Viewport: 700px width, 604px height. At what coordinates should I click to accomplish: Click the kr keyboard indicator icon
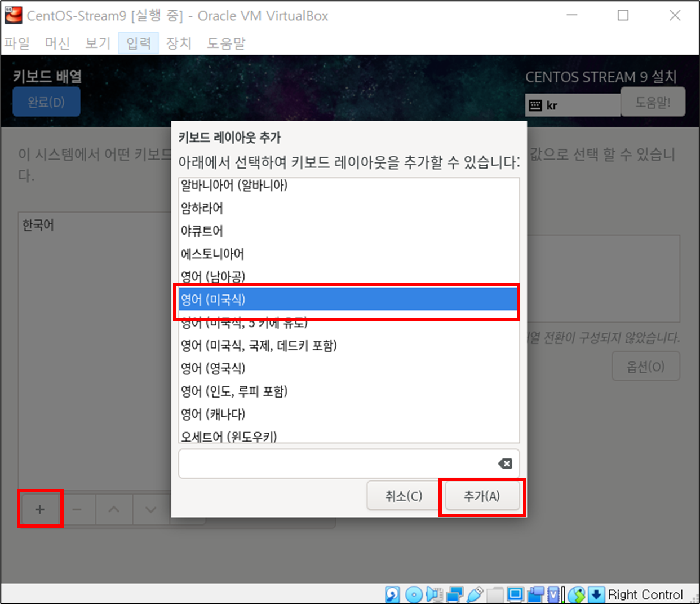coord(535,105)
